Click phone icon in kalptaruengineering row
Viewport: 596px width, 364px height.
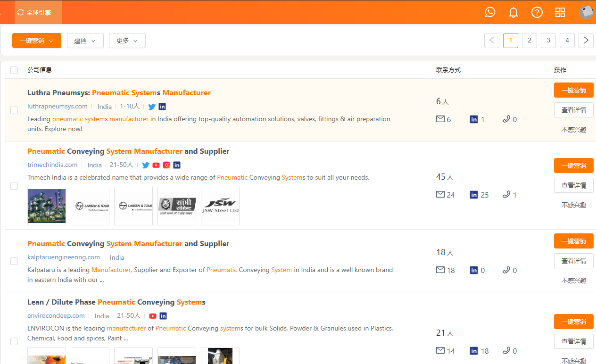(x=506, y=270)
